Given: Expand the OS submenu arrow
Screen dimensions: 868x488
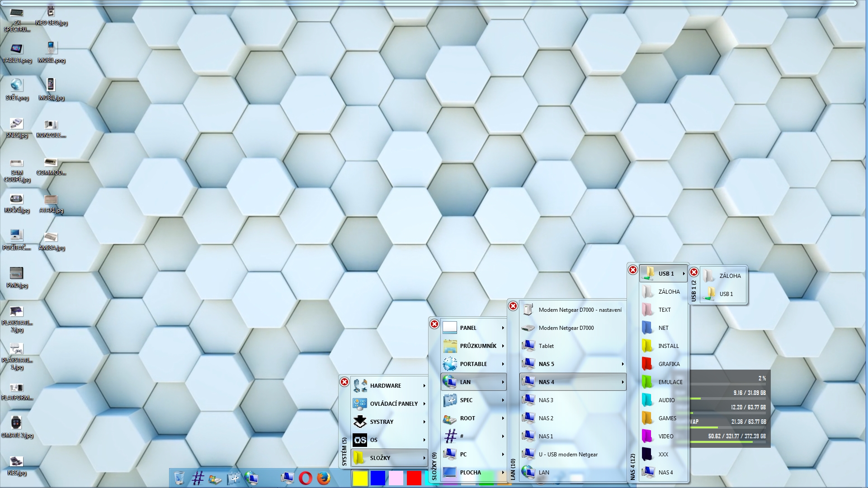Looking at the screenshot, I should coord(424,440).
